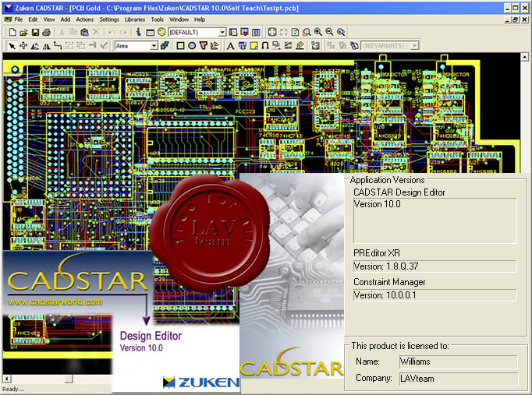
Task: Click the horizontal scrollbar thumb
Action: coord(69,379)
